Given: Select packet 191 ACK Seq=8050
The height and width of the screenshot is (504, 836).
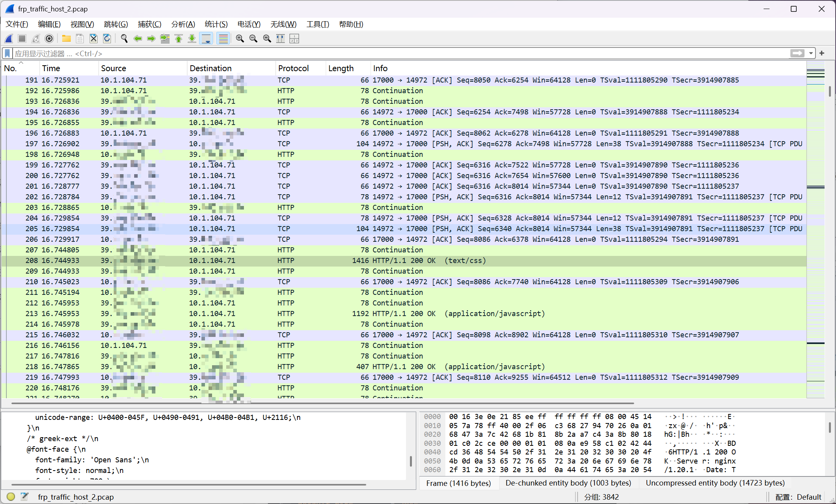Looking at the screenshot, I should click(x=404, y=80).
